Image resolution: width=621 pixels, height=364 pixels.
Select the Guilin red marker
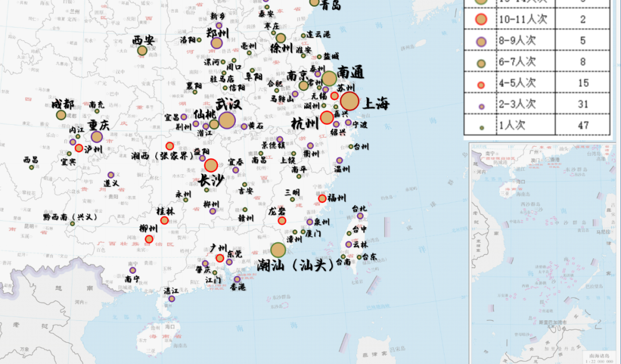tap(164, 220)
